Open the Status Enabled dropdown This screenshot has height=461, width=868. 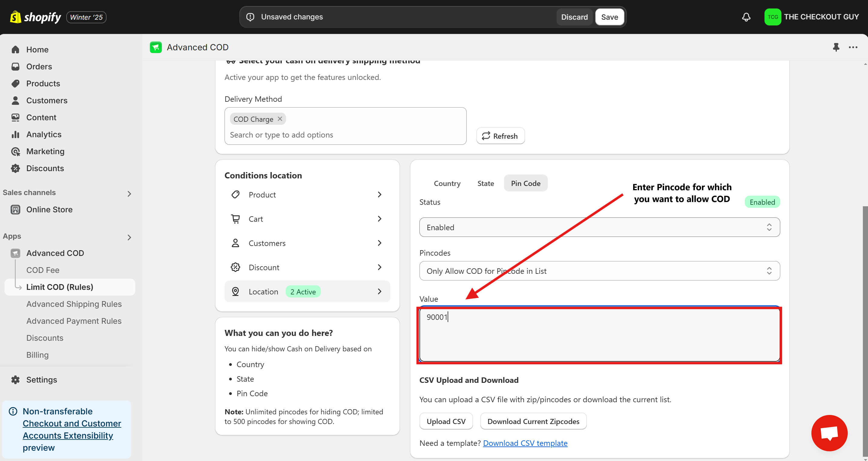point(600,227)
